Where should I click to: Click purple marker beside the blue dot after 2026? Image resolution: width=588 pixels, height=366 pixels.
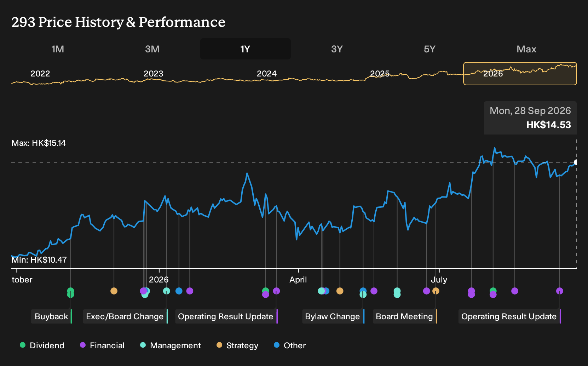190,291
